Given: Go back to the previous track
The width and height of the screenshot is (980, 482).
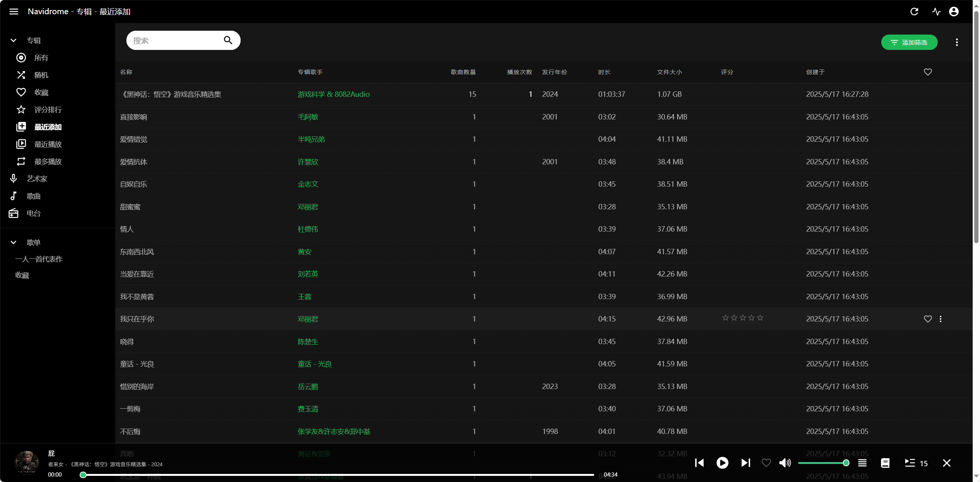Looking at the screenshot, I should coord(699,463).
